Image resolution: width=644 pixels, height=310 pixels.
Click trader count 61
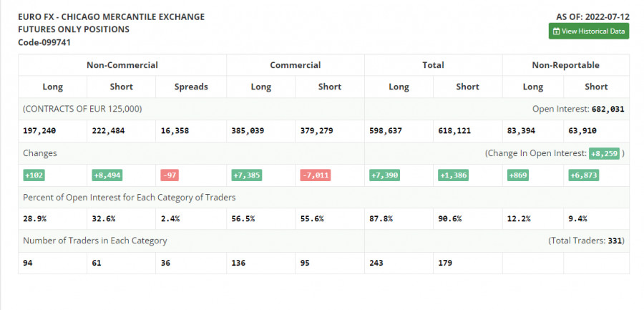click(x=97, y=263)
